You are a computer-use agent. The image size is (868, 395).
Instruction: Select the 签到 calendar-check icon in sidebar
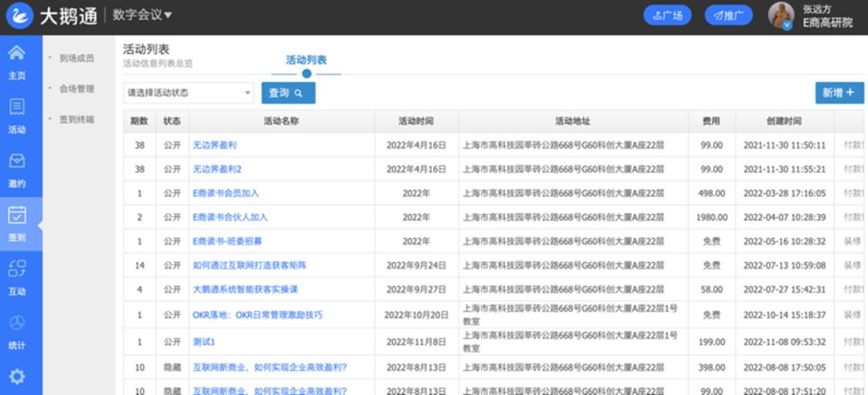point(17,215)
